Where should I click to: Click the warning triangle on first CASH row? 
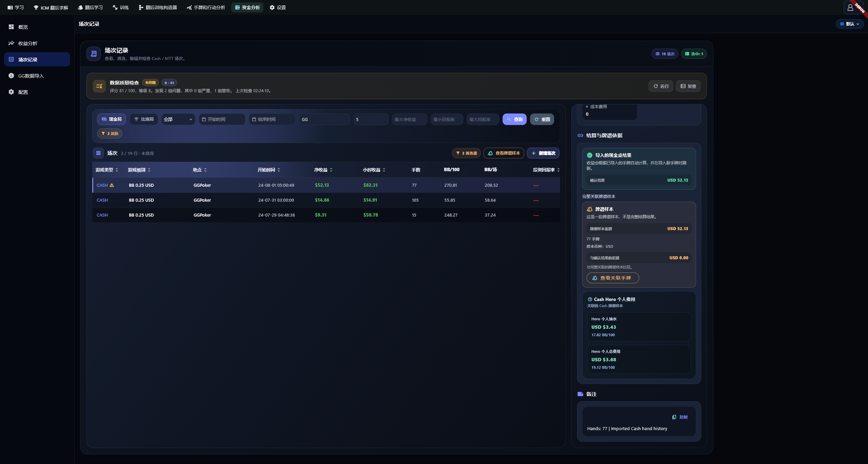pyautogui.click(x=112, y=185)
